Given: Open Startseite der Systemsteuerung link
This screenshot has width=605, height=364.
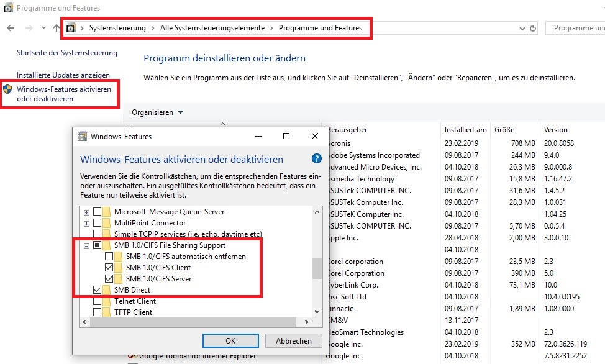Looking at the screenshot, I should [67, 53].
